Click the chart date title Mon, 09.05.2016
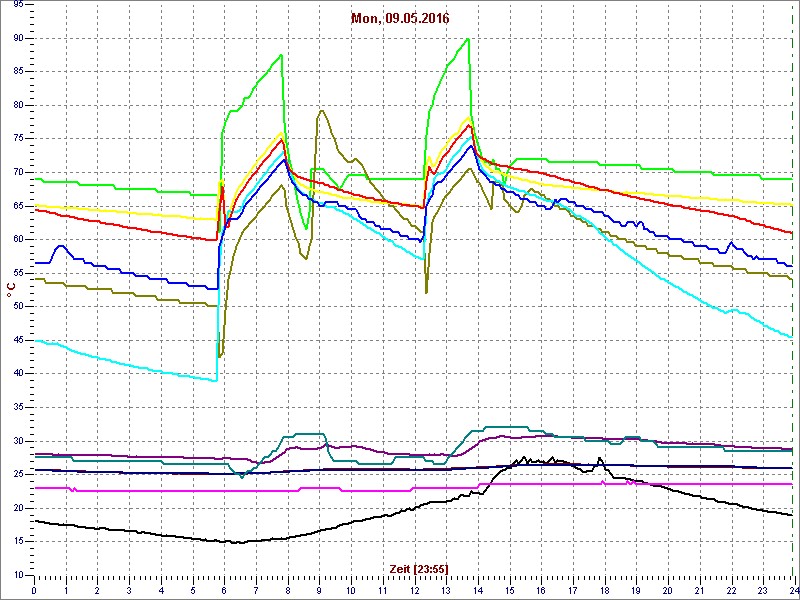Image resolution: width=800 pixels, height=600 pixels. [400, 19]
